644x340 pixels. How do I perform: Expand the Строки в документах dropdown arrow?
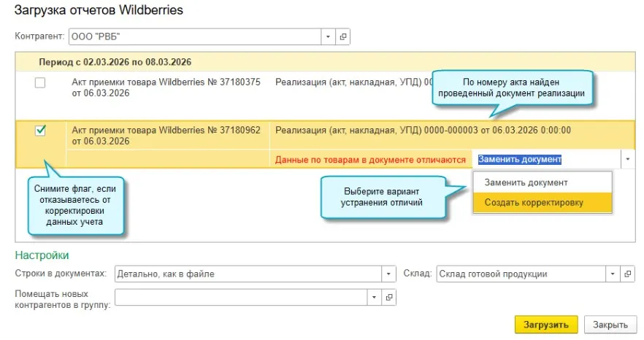(x=388, y=274)
